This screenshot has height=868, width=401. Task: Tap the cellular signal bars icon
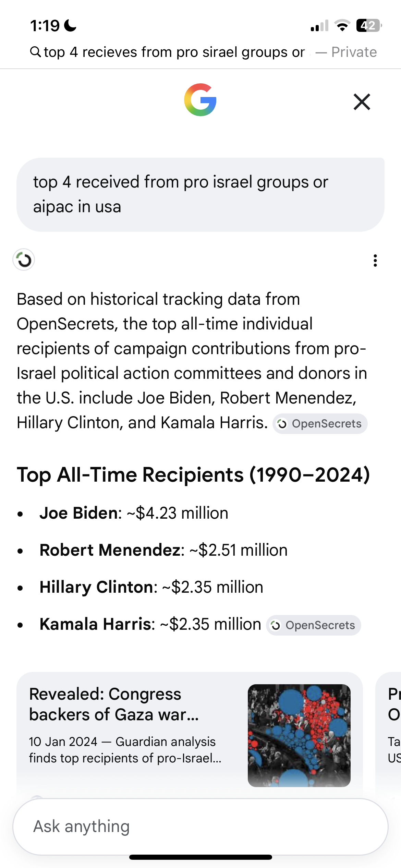pyautogui.click(x=319, y=26)
